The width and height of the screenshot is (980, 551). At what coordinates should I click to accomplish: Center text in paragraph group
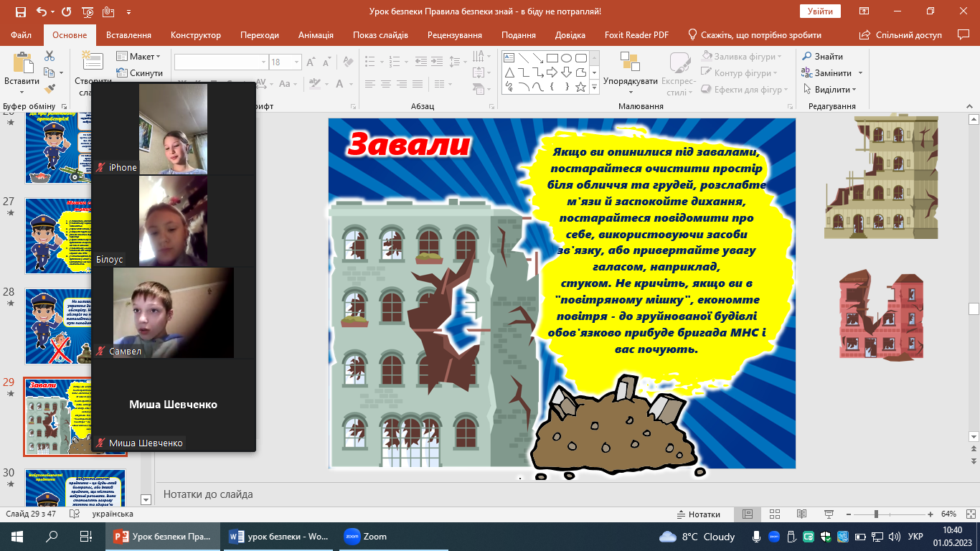(387, 85)
